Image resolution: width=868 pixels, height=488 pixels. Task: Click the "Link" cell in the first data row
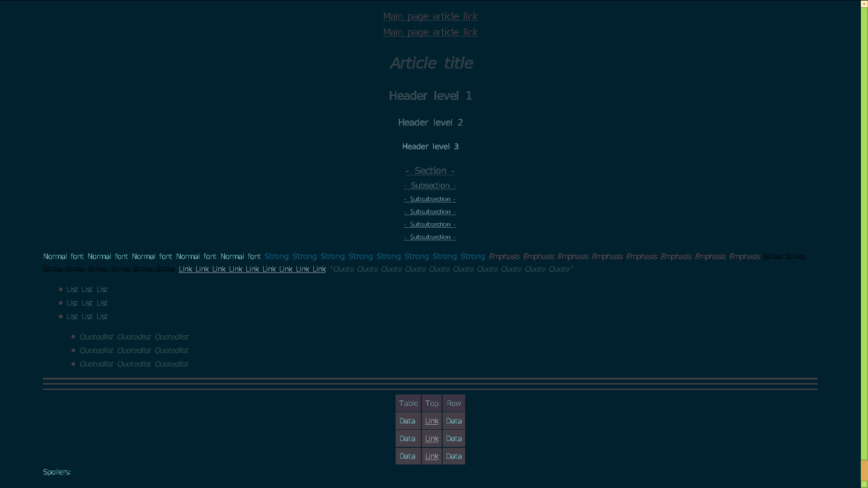click(x=431, y=421)
